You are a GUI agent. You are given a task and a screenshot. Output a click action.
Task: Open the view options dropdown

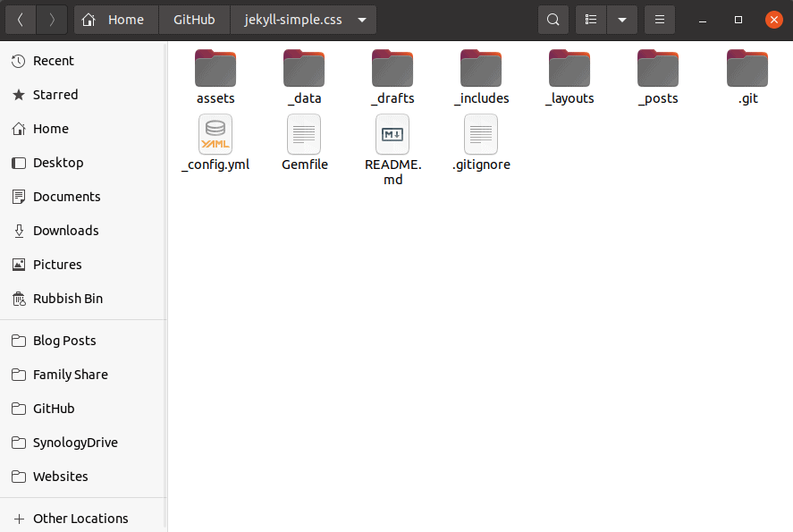click(x=622, y=19)
